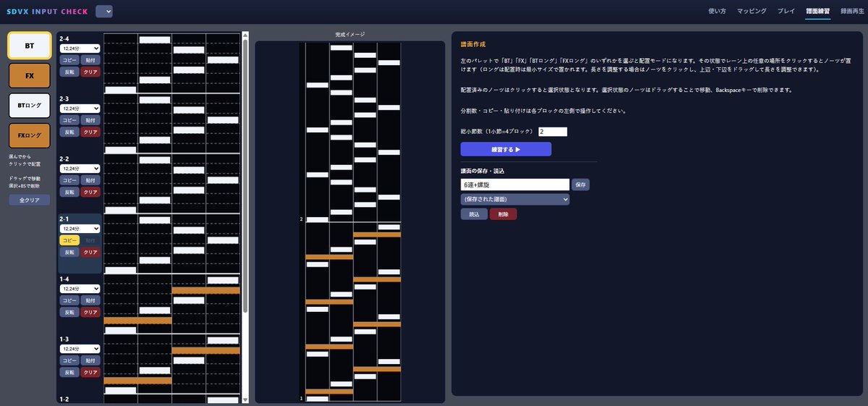Click the 譜面作成 heading
The width and height of the screenshot is (868, 406).
pos(473,44)
